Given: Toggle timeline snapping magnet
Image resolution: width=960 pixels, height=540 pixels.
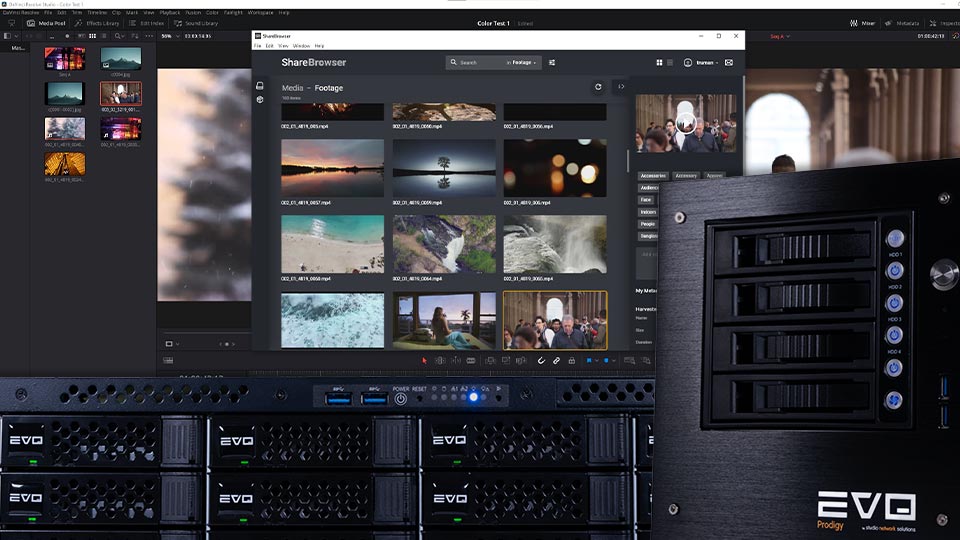Looking at the screenshot, I should point(541,361).
